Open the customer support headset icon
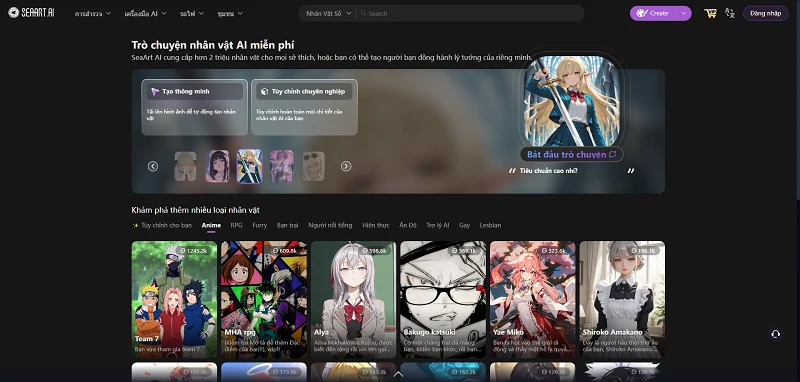This screenshot has width=800, height=382. coord(776,334)
